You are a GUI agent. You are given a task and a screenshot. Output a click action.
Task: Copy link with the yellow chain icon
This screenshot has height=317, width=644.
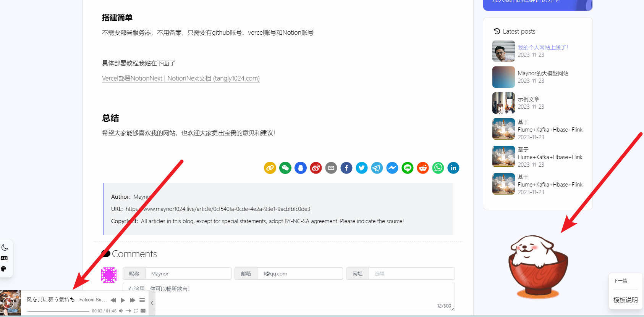point(270,168)
